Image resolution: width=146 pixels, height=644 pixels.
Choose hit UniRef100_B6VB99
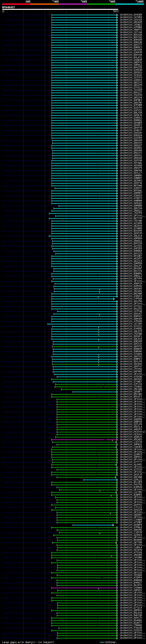[x=131, y=540]
